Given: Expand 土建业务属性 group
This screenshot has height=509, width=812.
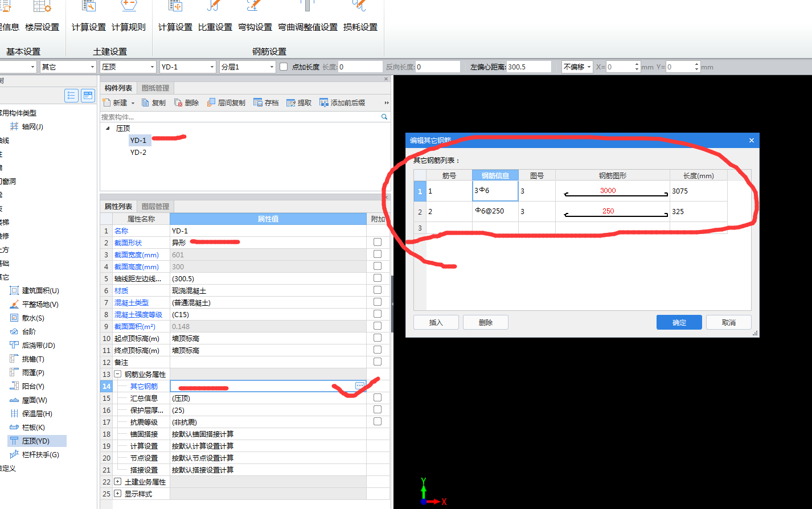Looking at the screenshot, I should [118, 482].
